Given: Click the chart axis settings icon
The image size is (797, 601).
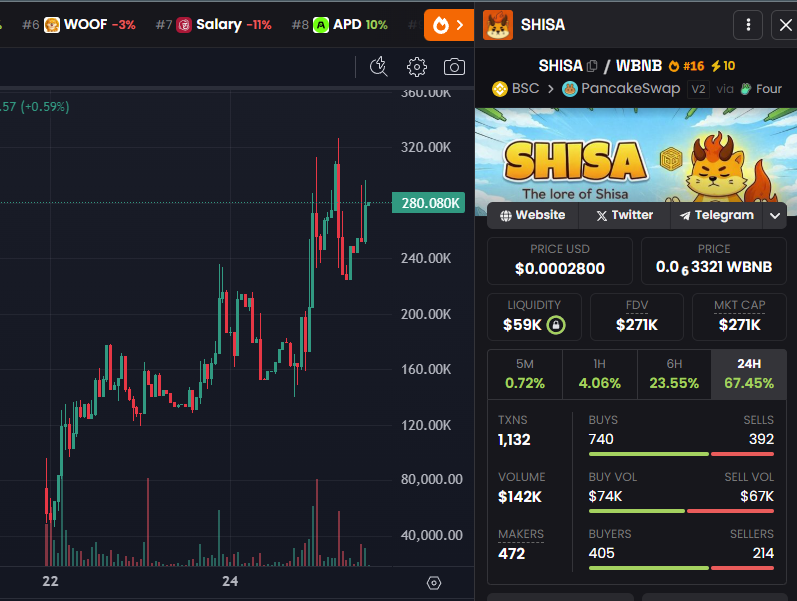Looking at the screenshot, I should pyautogui.click(x=434, y=583).
